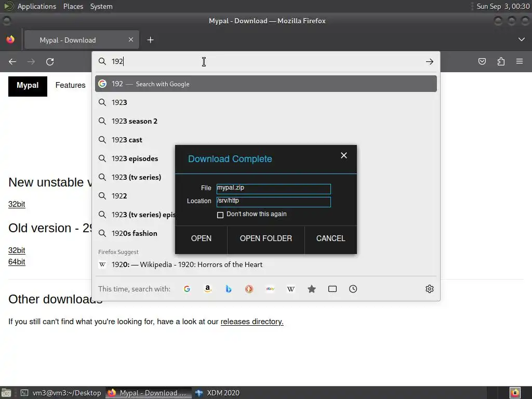Search this time with DuckDuckGo
Viewport: 532px width, 399px height.
[x=249, y=289]
